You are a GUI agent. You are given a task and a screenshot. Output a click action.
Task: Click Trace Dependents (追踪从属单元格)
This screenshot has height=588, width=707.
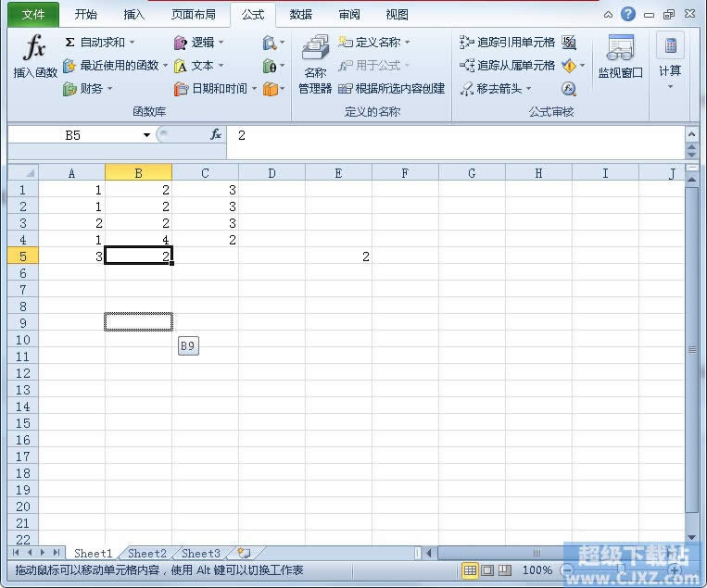507,66
